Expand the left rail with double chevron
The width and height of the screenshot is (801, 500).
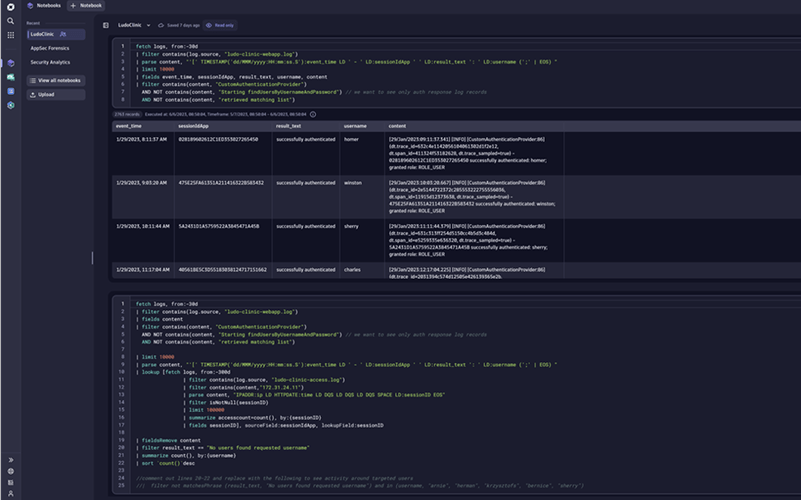pyautogui.click(x=10, y=459)
